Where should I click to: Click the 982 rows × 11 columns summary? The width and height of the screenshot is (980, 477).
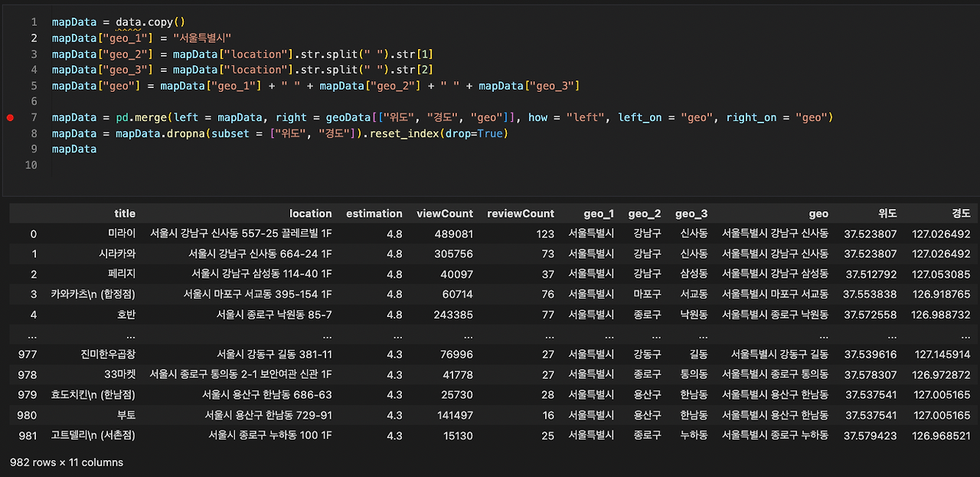tap(67, 462)
